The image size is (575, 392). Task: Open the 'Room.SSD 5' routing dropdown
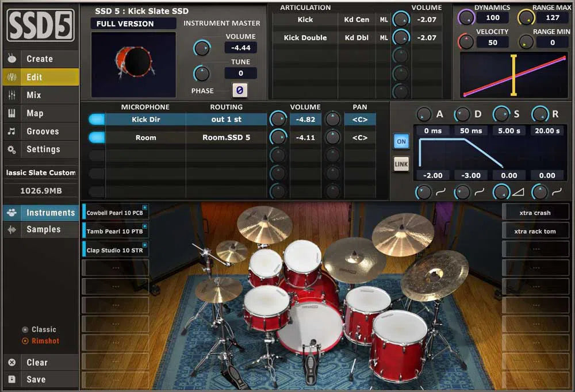(x=225, y=137)
